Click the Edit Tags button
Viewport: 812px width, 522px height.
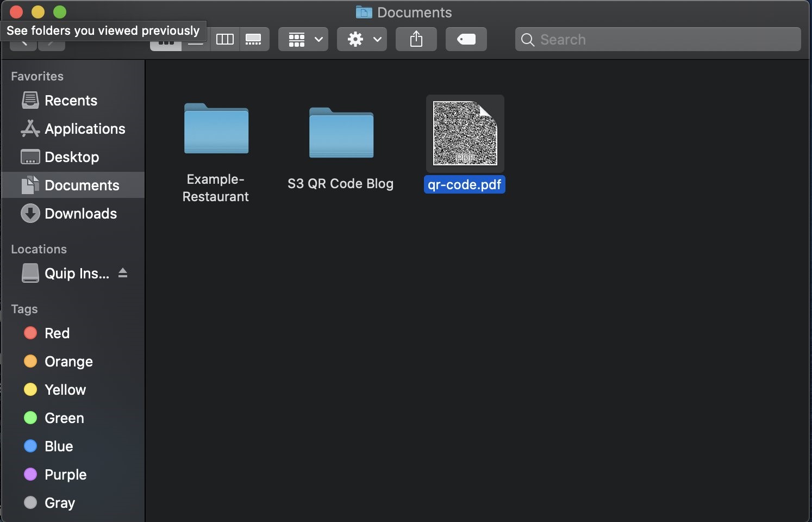point(466,39)
